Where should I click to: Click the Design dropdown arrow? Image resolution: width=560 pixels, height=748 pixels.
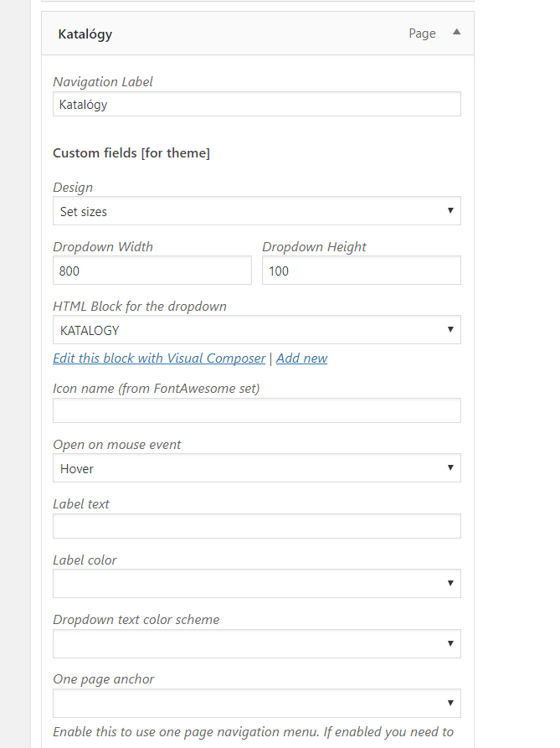[450, 211]
